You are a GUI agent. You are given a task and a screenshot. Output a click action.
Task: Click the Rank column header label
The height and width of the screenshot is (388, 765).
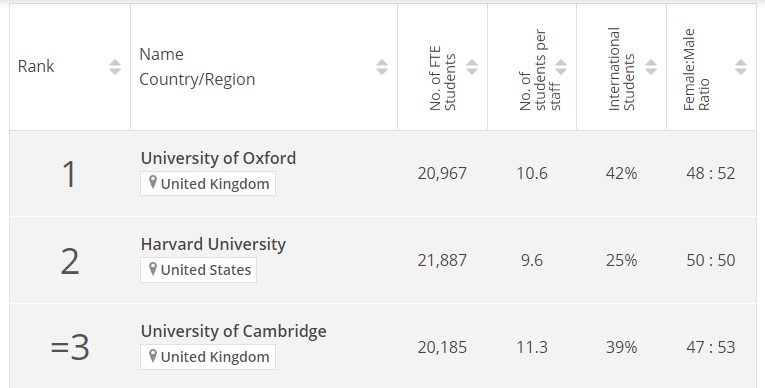36,66
